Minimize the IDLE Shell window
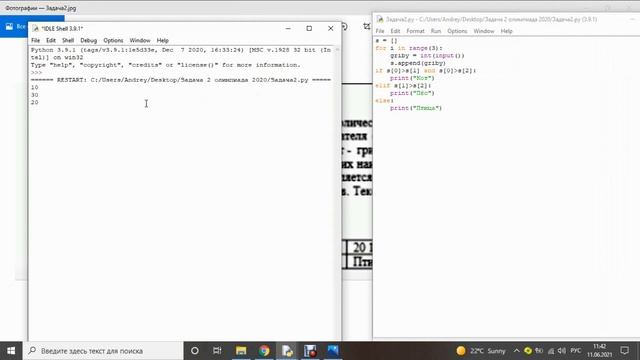This screenshot has width=640, height=360. [288, 28]
